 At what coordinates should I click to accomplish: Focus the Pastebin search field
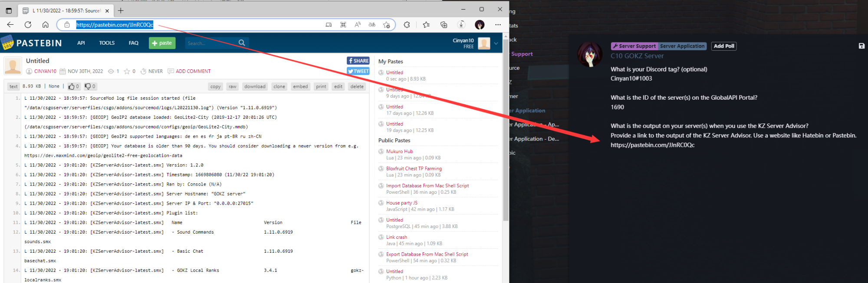[210, 43]
